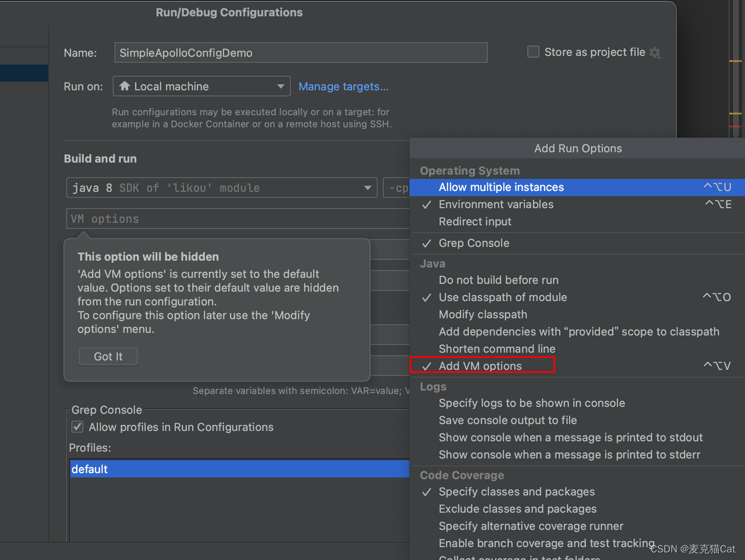
Task: Click the -cp classpath field
Action: pos(396,188)
